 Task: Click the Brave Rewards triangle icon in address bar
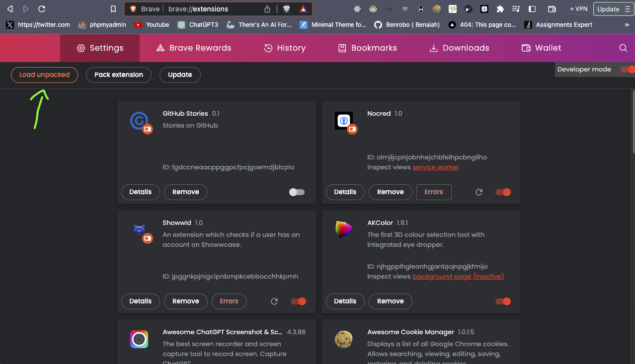click(x=303, y=9)
